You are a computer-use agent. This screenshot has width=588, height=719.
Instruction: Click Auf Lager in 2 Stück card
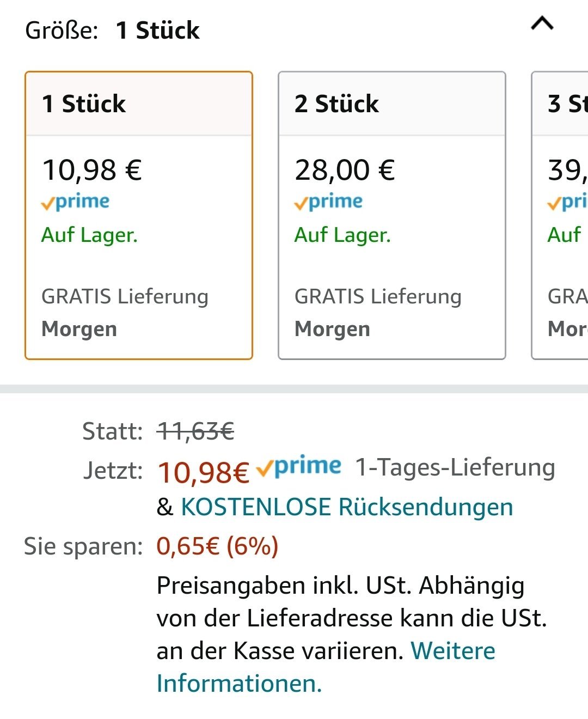coord(342,235)
